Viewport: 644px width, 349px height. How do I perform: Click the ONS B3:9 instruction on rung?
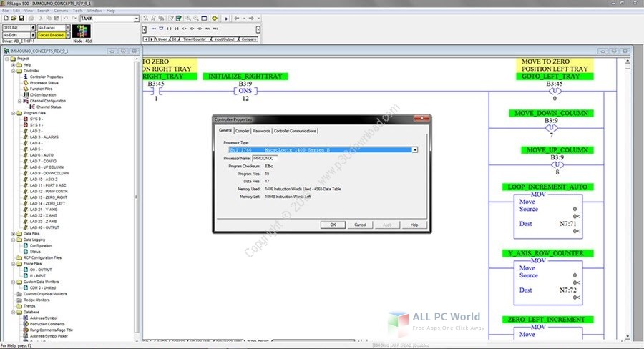coord(245,91)
